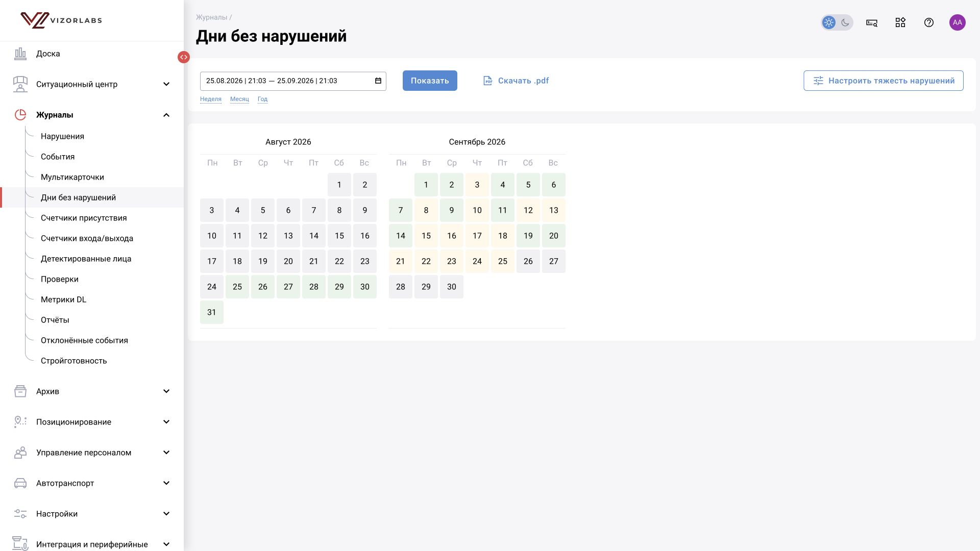Image resolution: width=980 pixels, height=551 pixels.
Task: Expand the Автотранспорт section chevron
Action: (x=166, y=483)
